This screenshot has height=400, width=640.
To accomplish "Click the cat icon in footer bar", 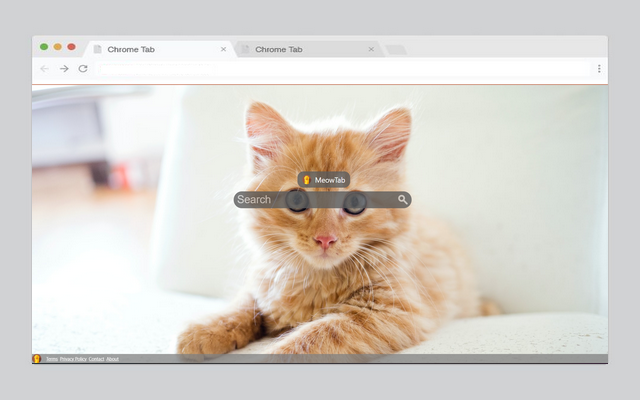I will pos(37,359).
